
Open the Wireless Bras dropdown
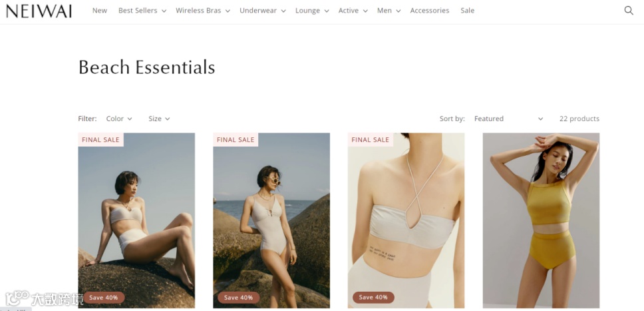click(203, 11)
